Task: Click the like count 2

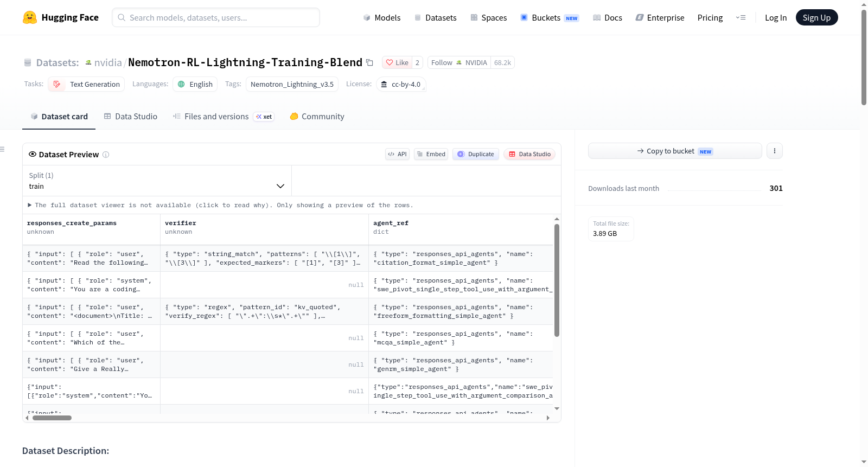Action: point(417,62)
